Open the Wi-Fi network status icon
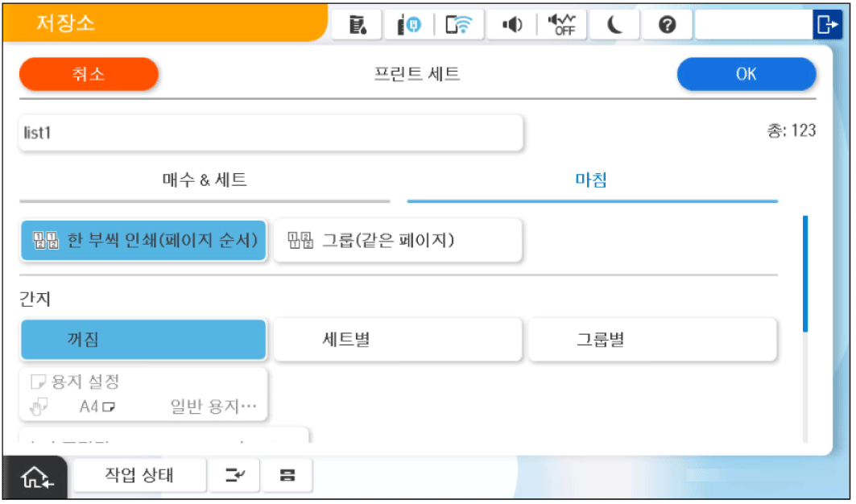 tap(460, 26)
